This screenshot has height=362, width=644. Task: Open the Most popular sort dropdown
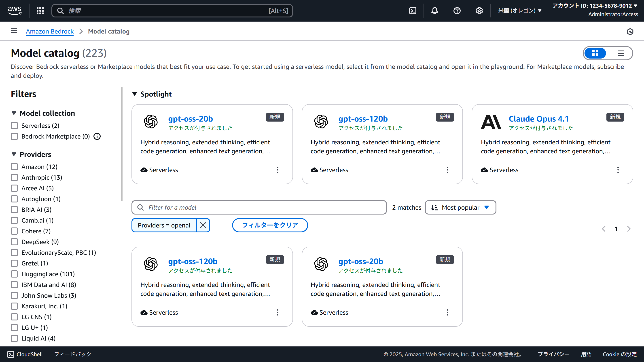(460, 207)
